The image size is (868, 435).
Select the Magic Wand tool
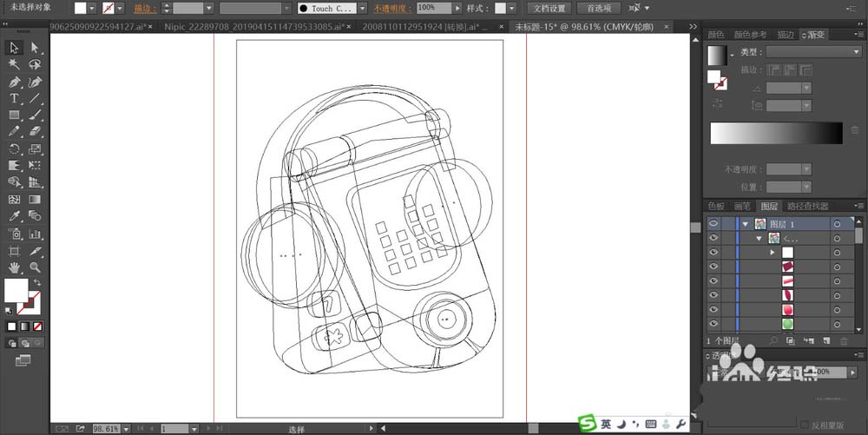click(15, 65)
